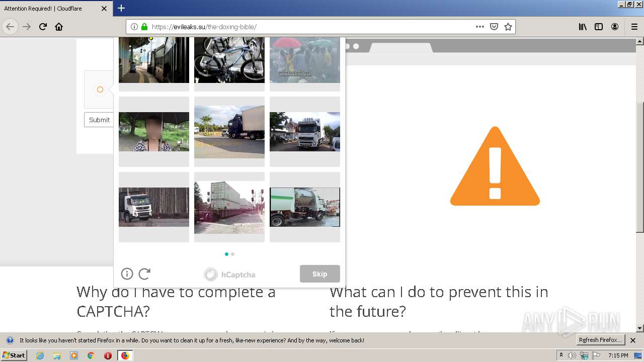Open the Action Center flag tray icon

(596, 355)
